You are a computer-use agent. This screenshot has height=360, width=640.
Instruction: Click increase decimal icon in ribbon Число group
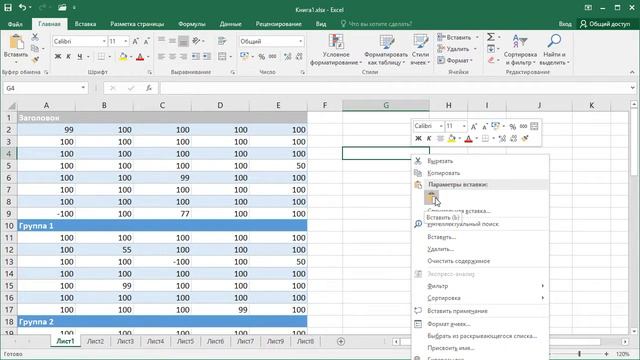coord(288,57)
